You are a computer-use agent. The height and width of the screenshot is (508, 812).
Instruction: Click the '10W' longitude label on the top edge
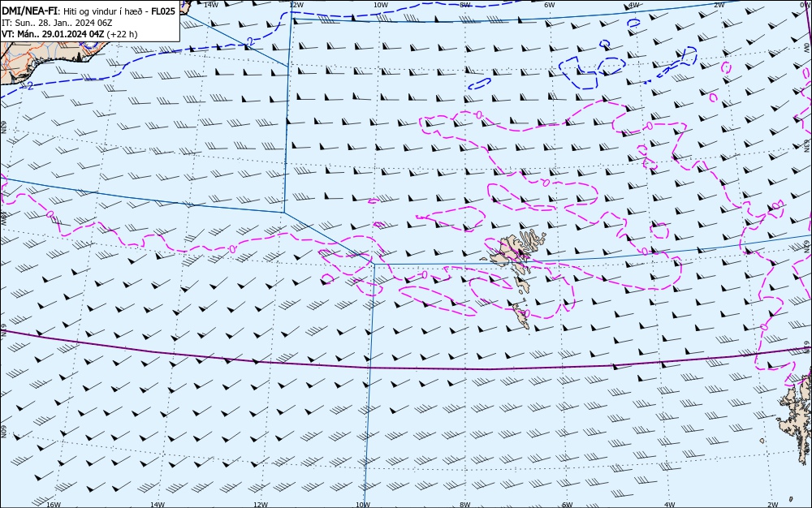click(381, 5)
